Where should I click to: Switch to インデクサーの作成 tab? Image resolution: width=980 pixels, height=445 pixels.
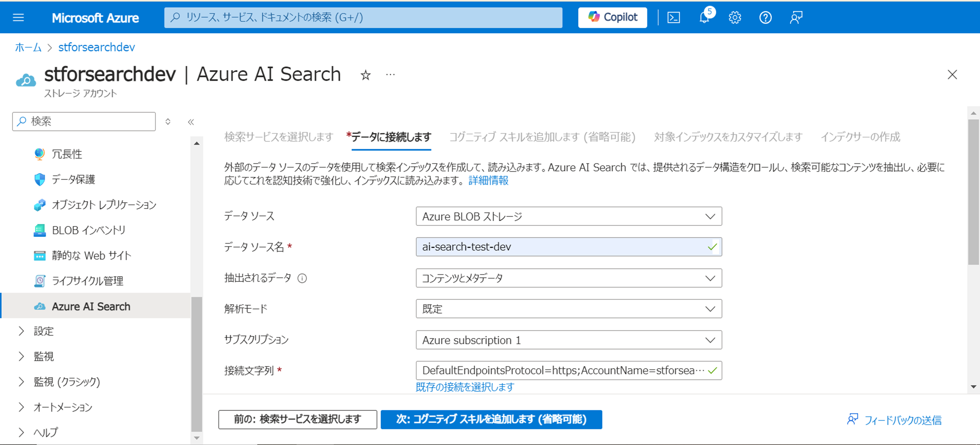coord(860,137)
